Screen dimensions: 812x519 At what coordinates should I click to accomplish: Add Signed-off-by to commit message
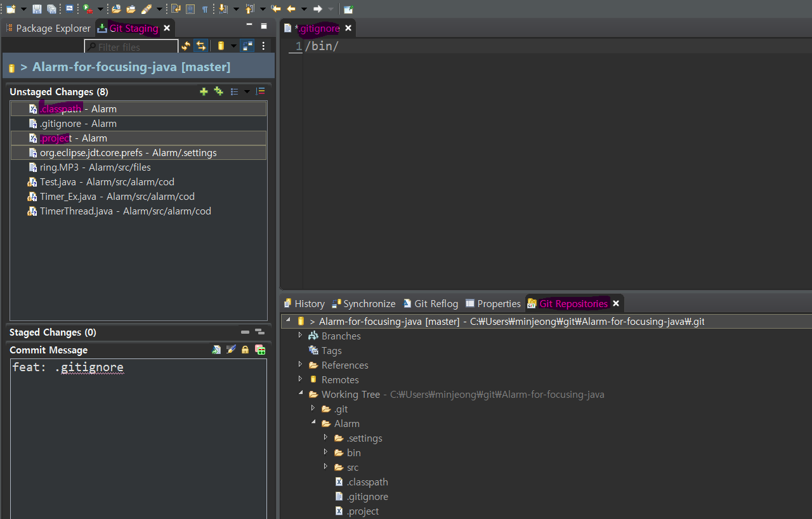click(x=216, y=350)
